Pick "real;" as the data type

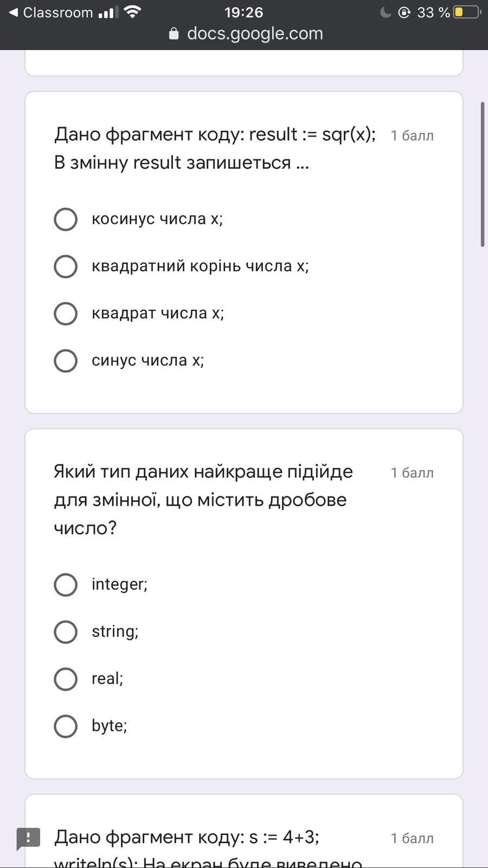(66, 679)
